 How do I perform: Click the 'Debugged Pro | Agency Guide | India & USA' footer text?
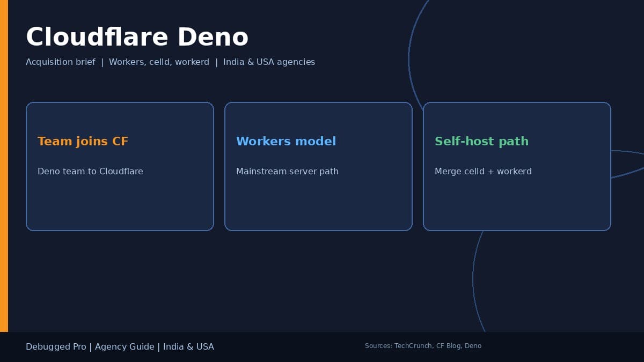[x=120, y=347]
